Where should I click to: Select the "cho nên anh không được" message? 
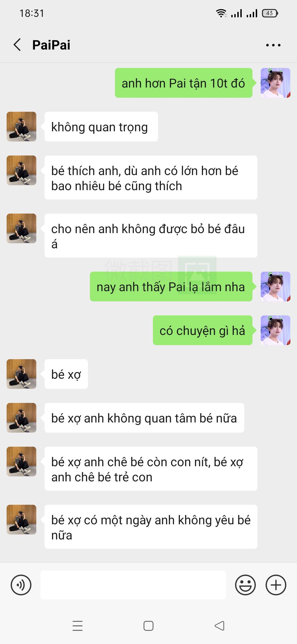pyautogui.click(x=151, y=235)
